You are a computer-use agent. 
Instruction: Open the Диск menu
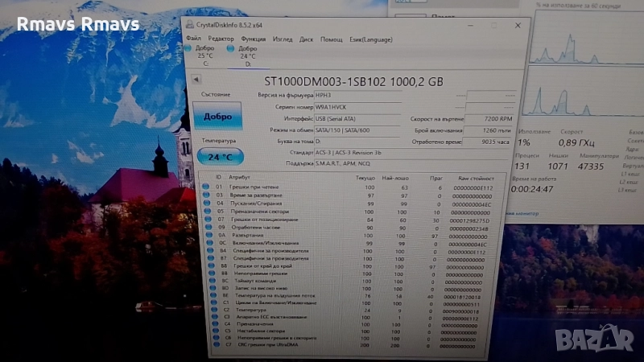(306, 39)
